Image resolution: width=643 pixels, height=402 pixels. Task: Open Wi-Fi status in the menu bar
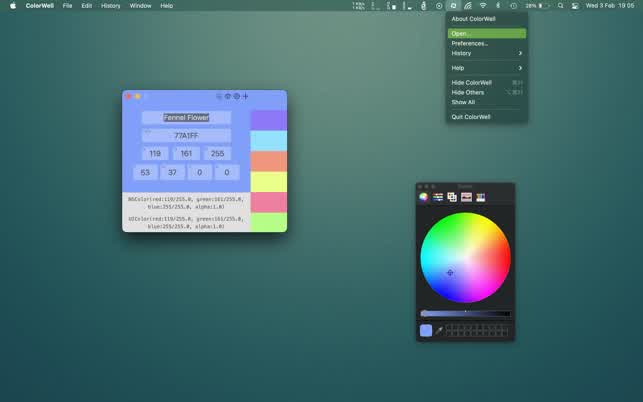click(x=482, y=6)
